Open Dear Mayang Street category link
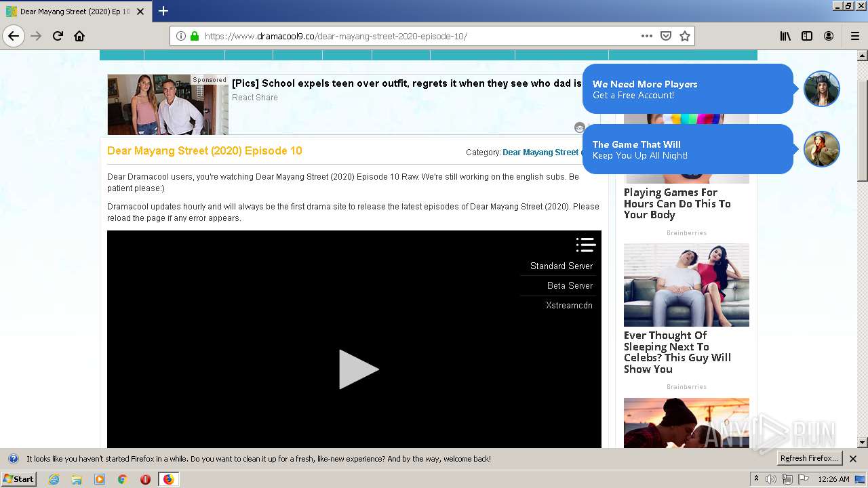The width and height of the screenshot is (868, 488). click(x=540, y=152)
